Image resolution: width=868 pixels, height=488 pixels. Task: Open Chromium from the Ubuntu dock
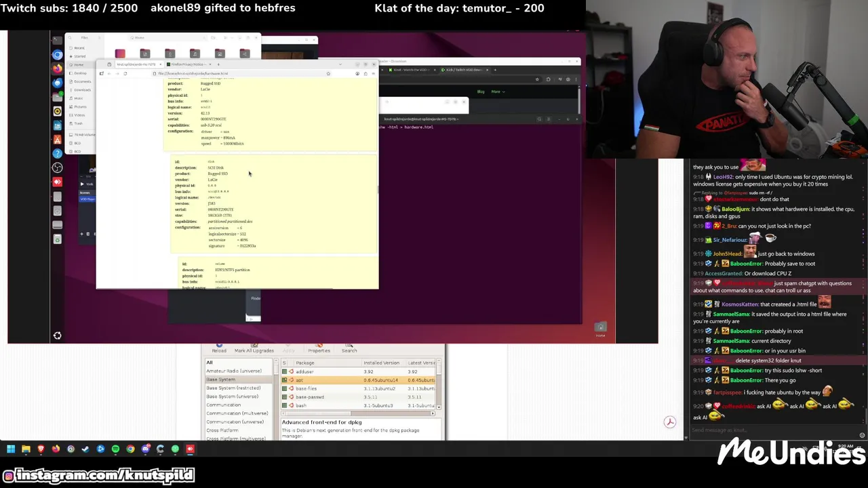coord(58,55)
